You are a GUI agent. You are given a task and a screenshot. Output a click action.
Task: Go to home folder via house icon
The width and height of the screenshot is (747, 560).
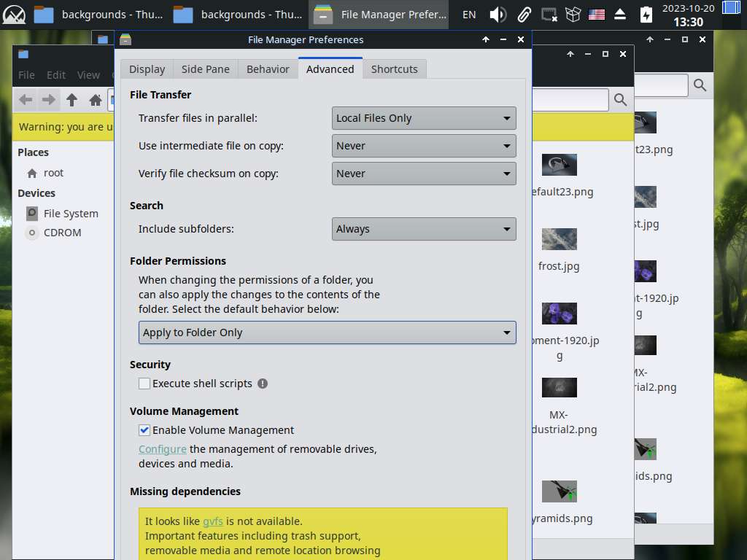coord(95,100)
